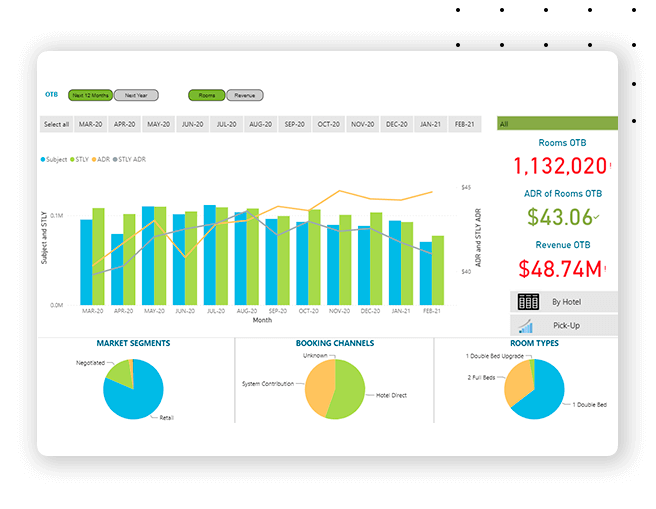Filter by SEP-20 month

[x=295, y=124]
